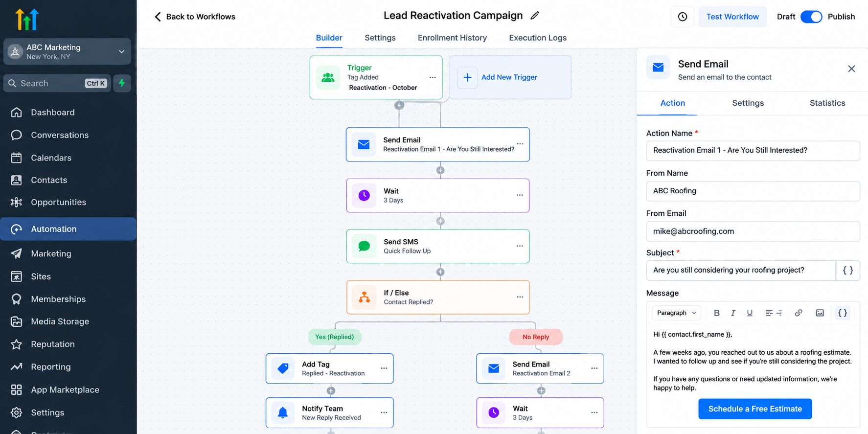
Task: Open Settings tab in Send Email panel
Action: (x=748, y=103)
